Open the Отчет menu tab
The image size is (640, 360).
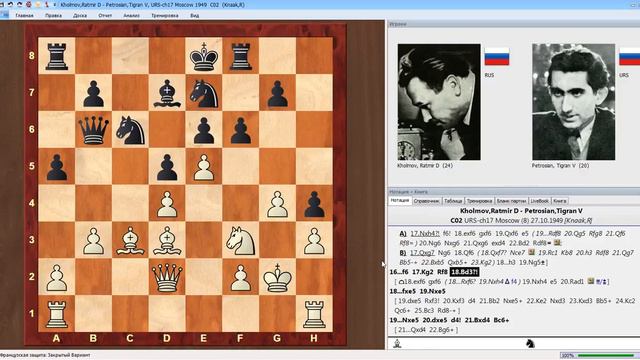click(x=105, y=16)
